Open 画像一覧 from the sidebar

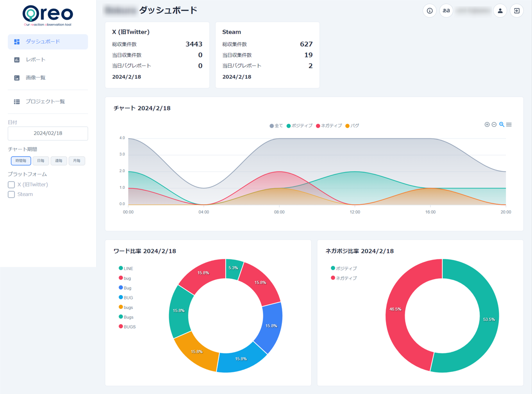pos(36,78)
